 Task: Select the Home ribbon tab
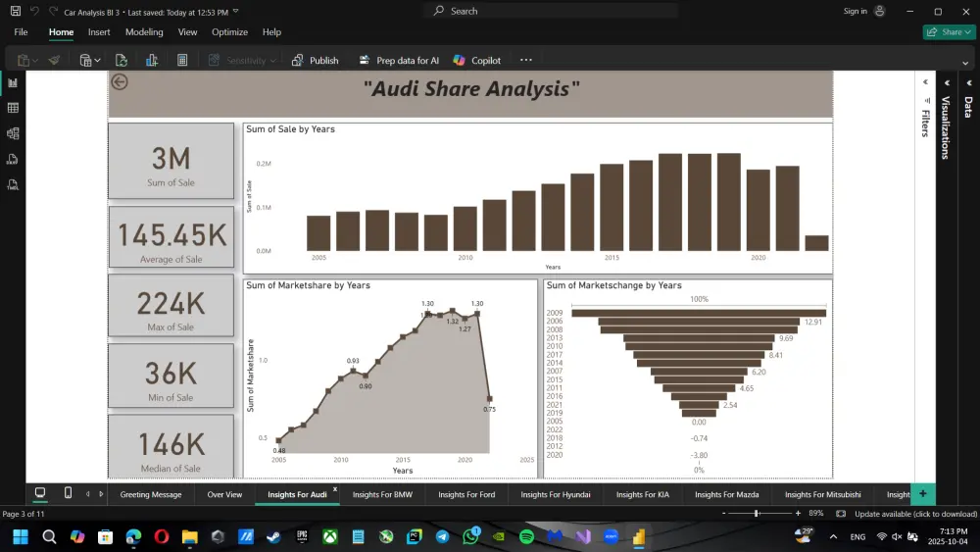coord(61,32)
